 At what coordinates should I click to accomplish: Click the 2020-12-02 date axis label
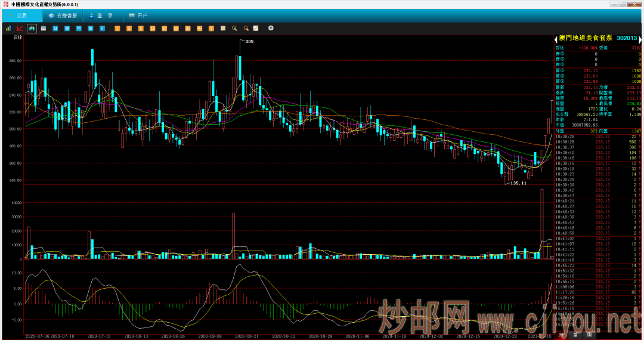[x=431, y=336]
